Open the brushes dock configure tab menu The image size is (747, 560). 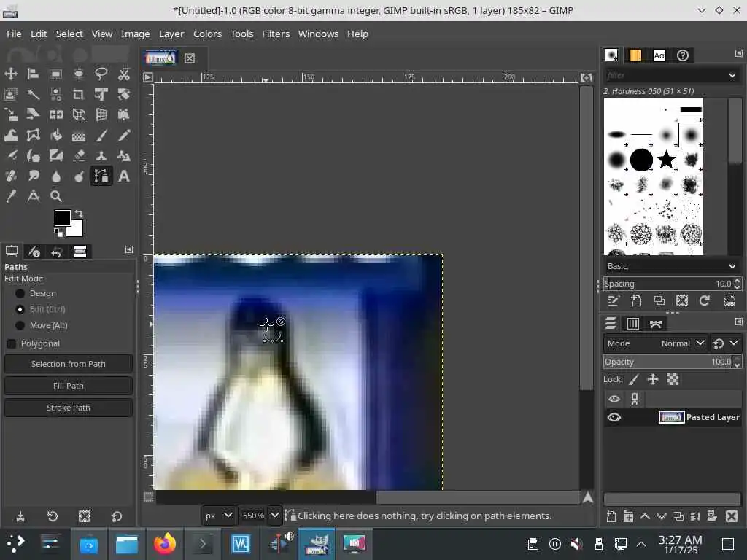[x=738, y=53]
